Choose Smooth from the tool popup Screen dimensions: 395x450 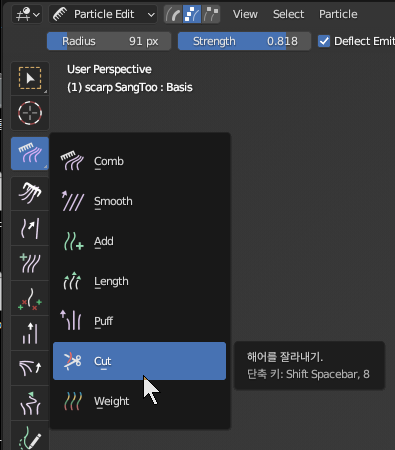139,201
